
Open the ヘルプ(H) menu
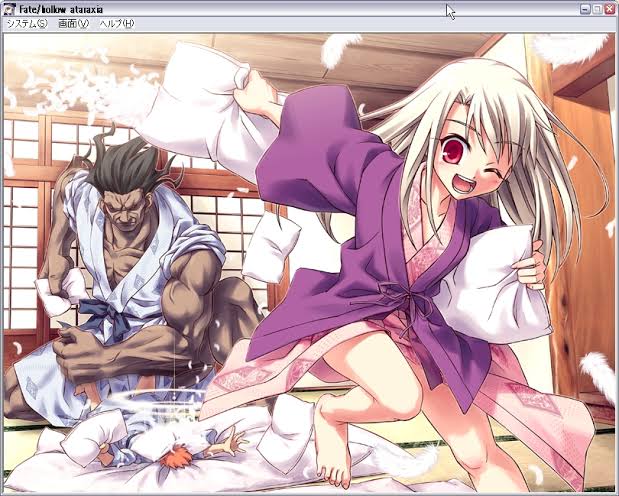[x=116, y=23]
